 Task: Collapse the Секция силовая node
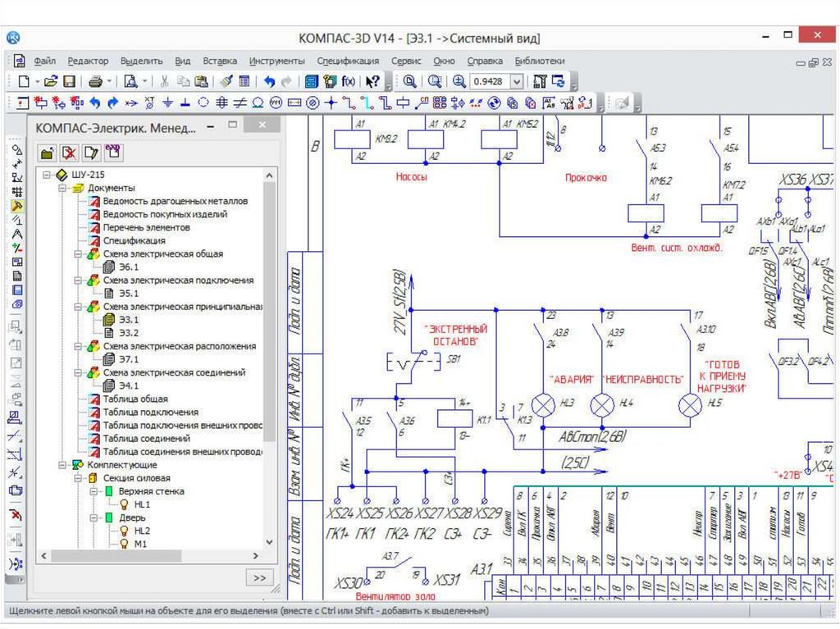pos(78,478)
